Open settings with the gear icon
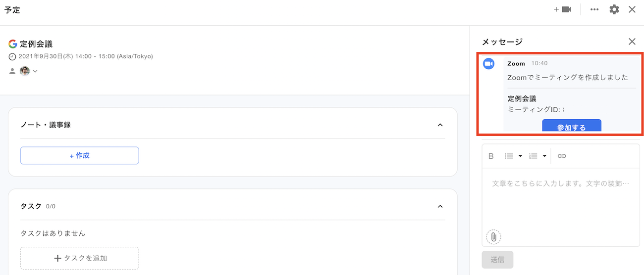Viewport: 644px width, 275px height. pos(614,9)
